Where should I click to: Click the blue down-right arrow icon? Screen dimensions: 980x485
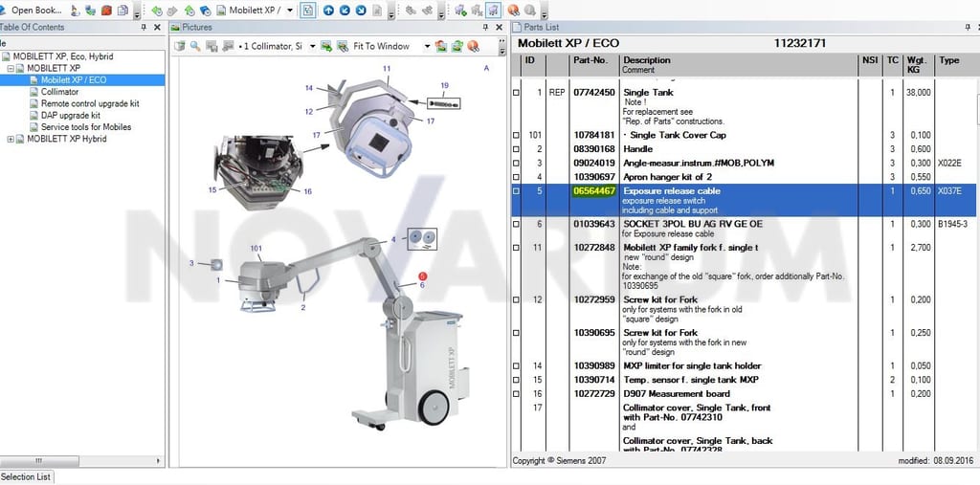point(361,11)
